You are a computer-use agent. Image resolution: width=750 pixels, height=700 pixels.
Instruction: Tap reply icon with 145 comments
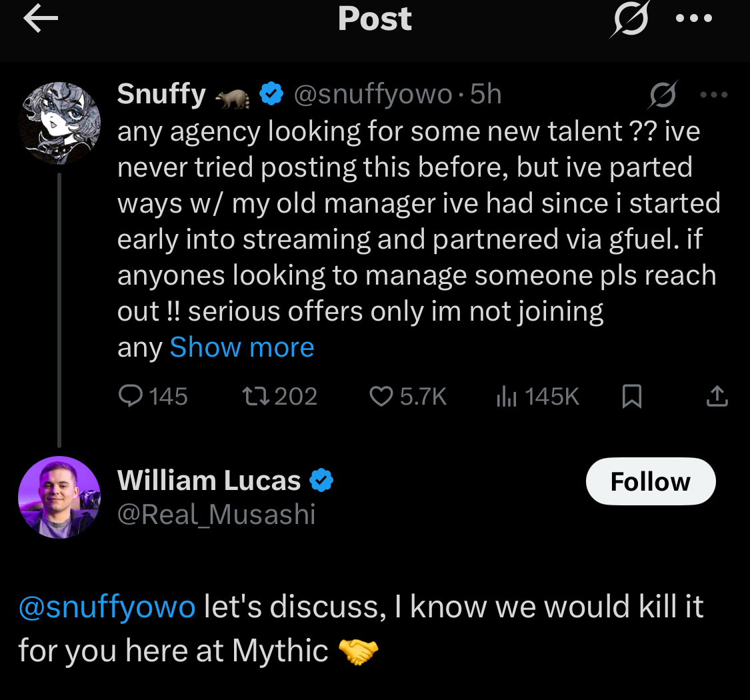[130, 397]
